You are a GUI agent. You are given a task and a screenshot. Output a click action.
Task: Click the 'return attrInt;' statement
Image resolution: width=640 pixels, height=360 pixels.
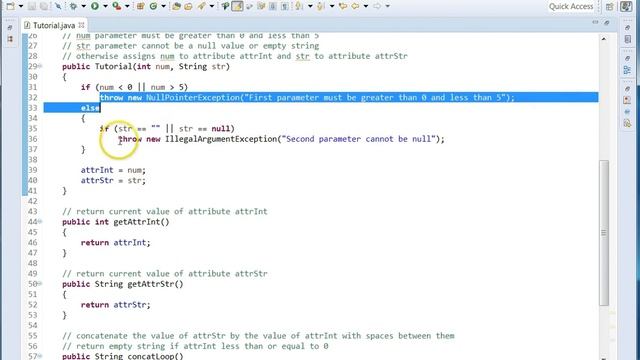click(116, 242)
